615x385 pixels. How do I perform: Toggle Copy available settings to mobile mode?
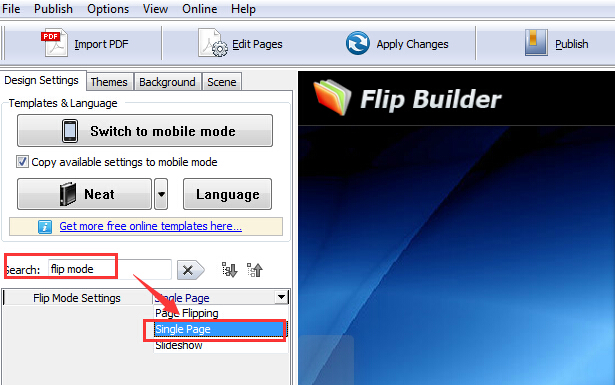(22, 162)
